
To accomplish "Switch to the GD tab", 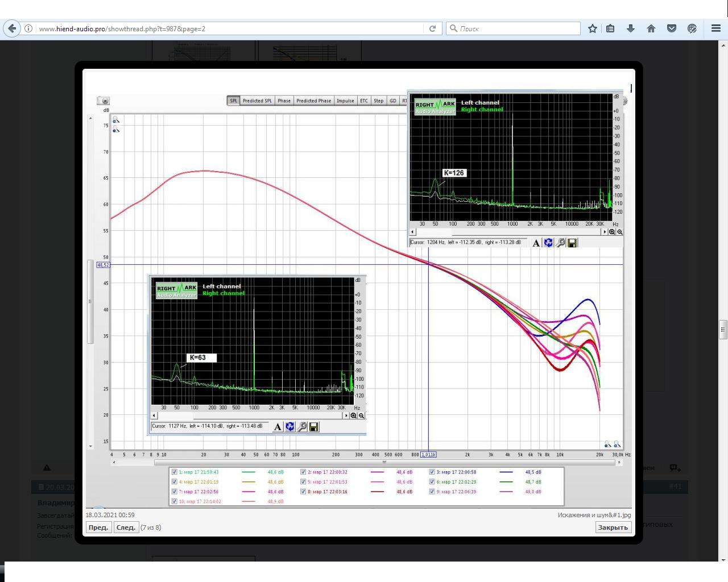I will 392,101.
